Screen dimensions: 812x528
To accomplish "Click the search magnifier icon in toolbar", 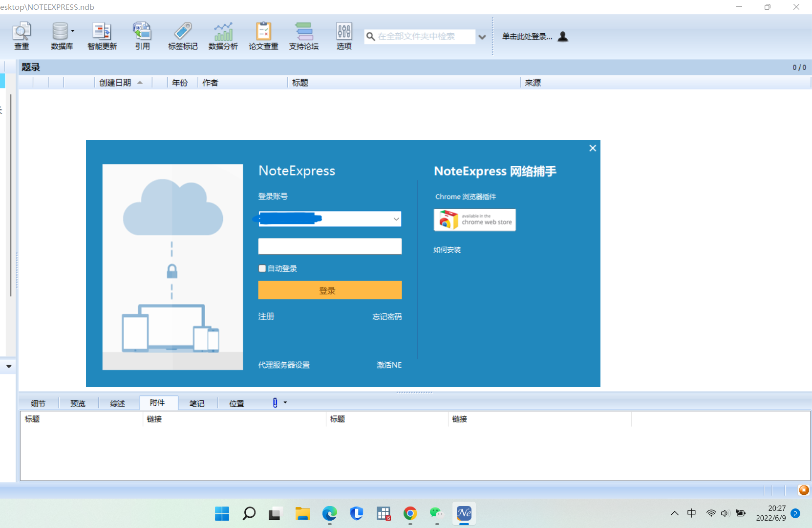I will click(x=371, y=37).
